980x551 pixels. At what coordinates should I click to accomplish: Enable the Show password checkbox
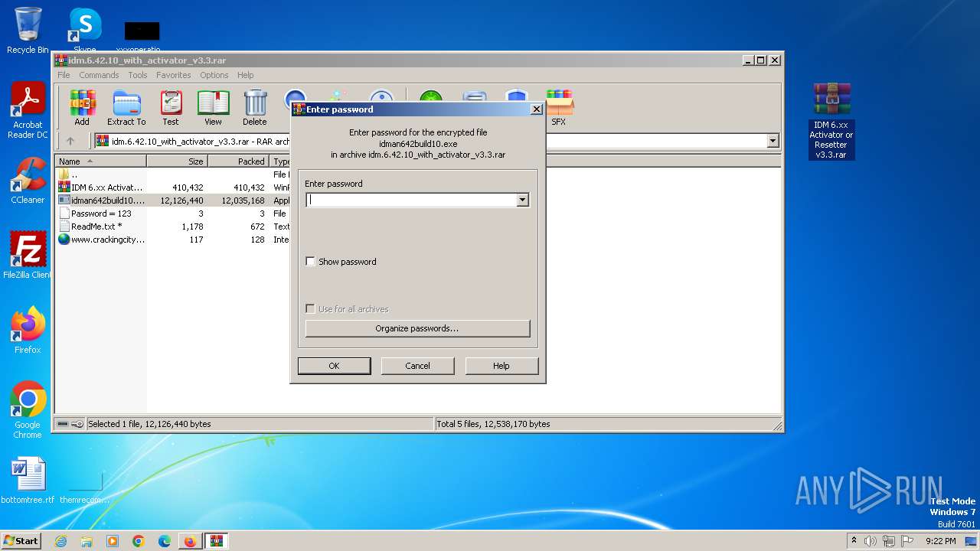click(x=310, y=262)
